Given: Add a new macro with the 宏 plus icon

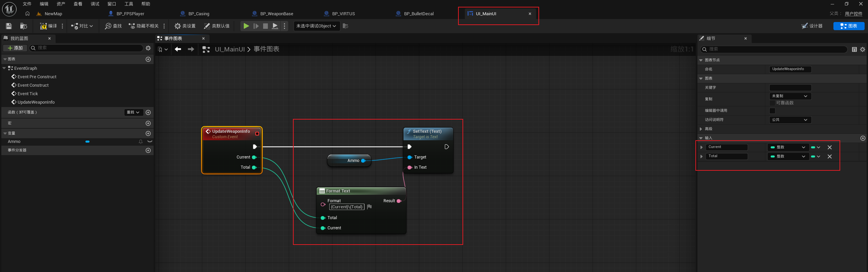Looking at the screenshot, I should pyautogui.click(x=148, y=123).
